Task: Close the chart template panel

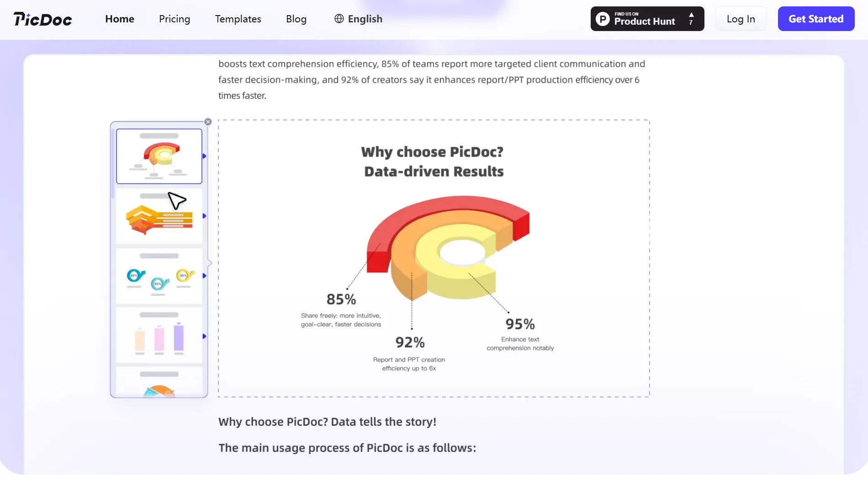Action: [208, 122]
